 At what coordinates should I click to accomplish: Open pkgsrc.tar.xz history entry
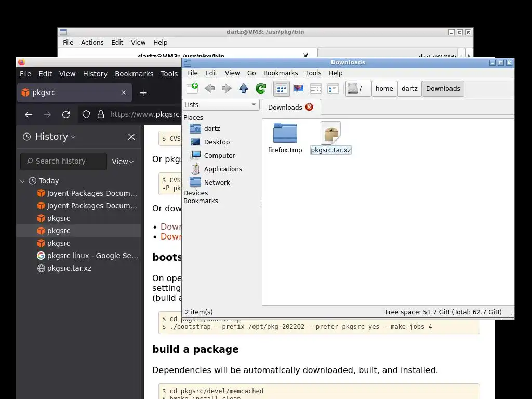[x=64, y=269]
